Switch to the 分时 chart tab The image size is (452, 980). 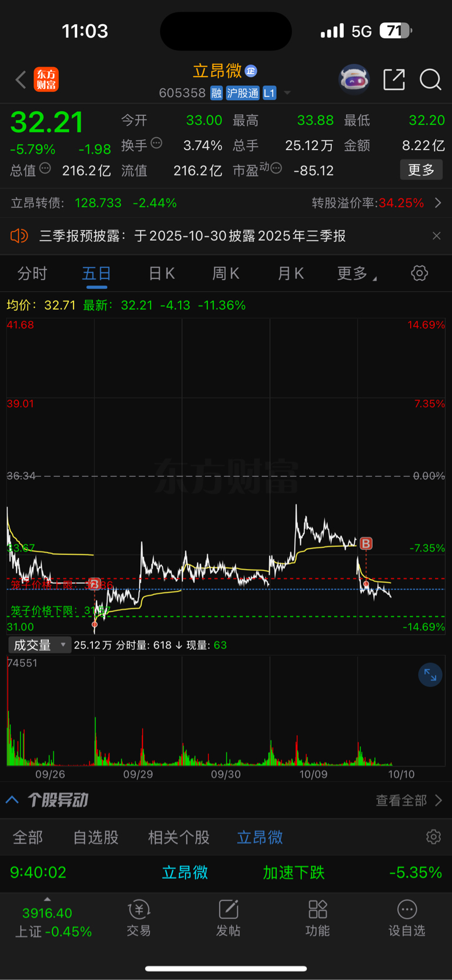(32, 274)
